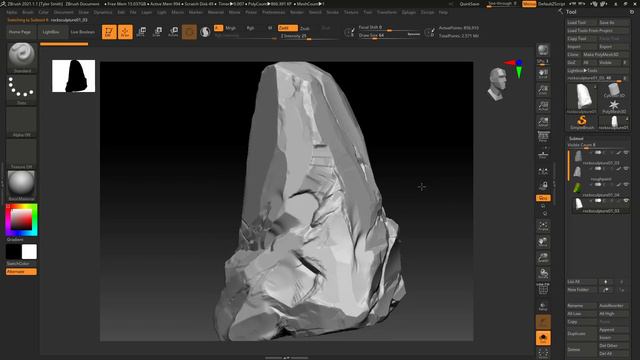Screen dimensions: 640x360
Task: Pick a color in the color picker square
Action: point(21,220)
